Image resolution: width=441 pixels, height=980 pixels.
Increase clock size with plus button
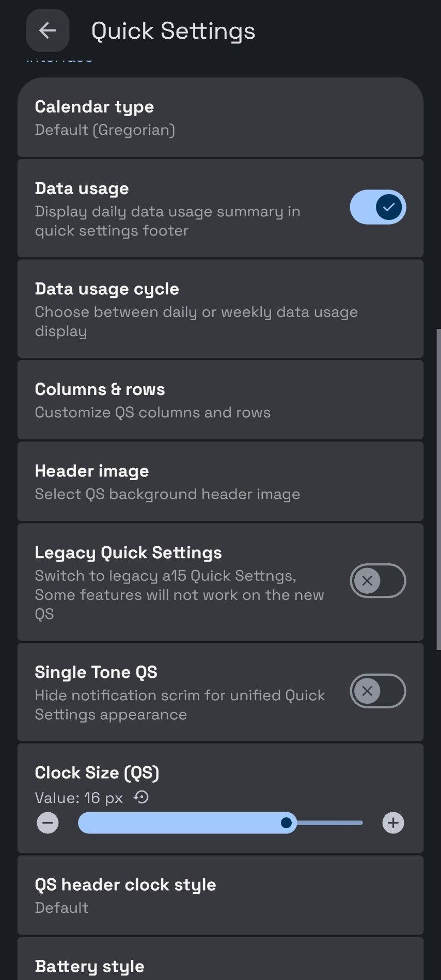point(393,823)
